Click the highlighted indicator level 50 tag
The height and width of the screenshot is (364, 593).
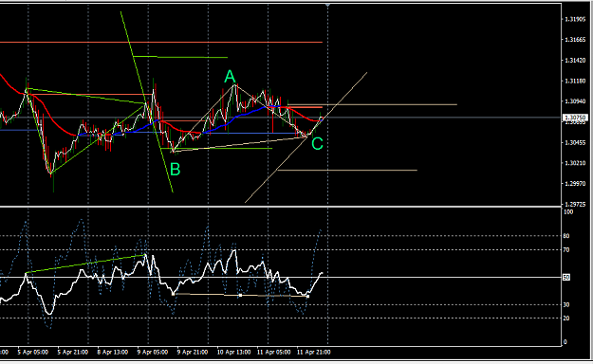tap(566, 278)
